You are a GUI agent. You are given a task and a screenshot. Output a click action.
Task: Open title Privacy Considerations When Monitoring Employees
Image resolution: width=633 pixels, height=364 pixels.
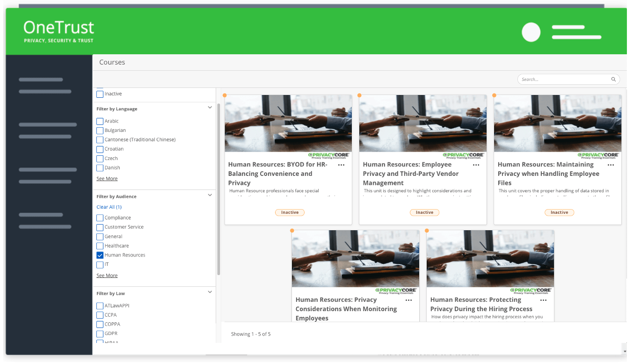tap(346, 309)
